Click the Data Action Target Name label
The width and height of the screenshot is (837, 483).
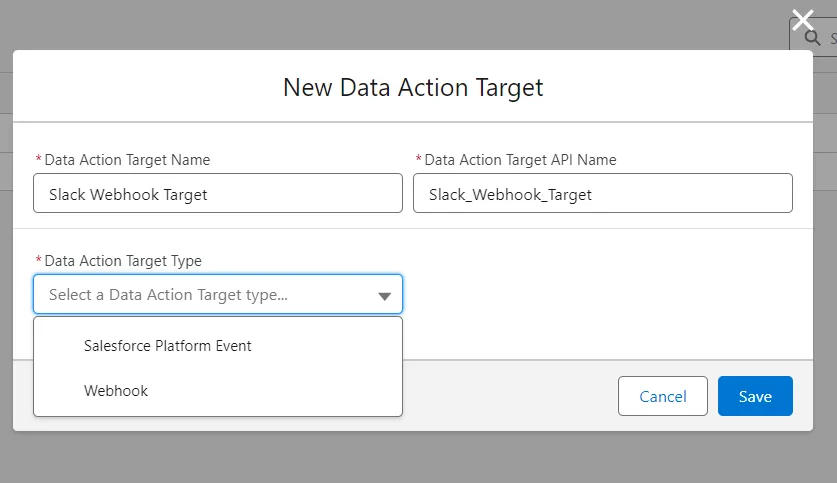click(127, 160)
